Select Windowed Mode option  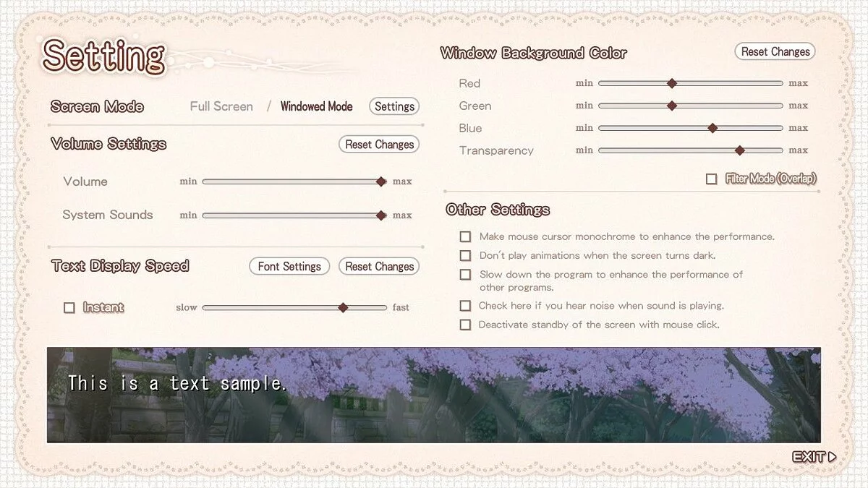316,106
